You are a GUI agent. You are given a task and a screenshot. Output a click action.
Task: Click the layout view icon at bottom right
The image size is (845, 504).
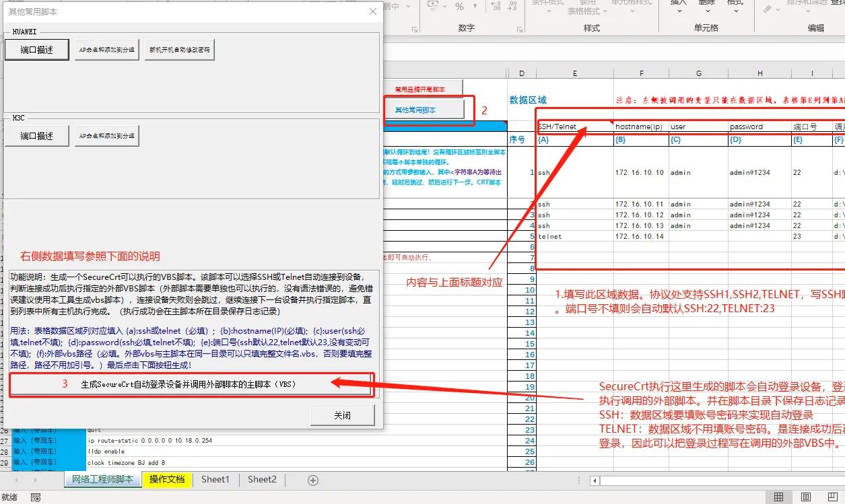(806, 497)
